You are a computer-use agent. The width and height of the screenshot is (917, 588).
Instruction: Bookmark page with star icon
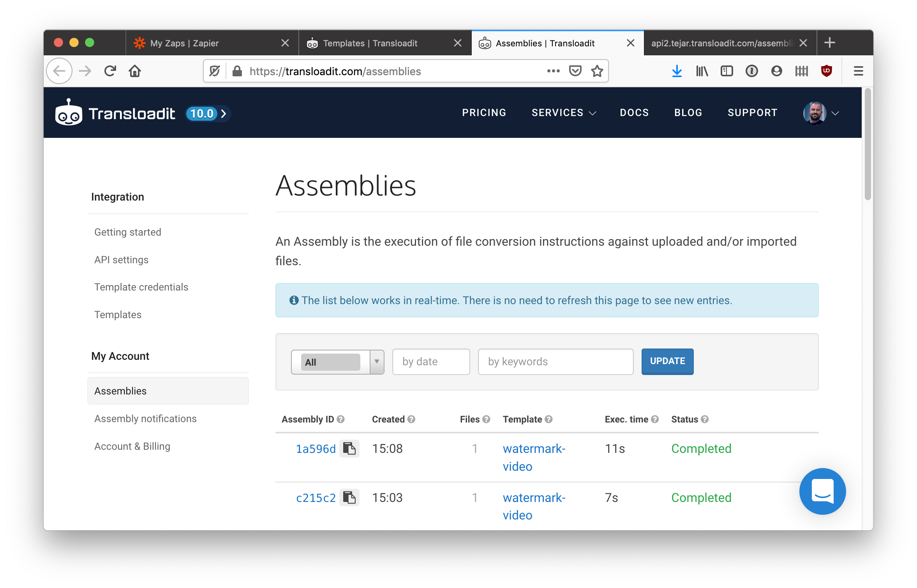pyautogui.click(x=597, y=71)
